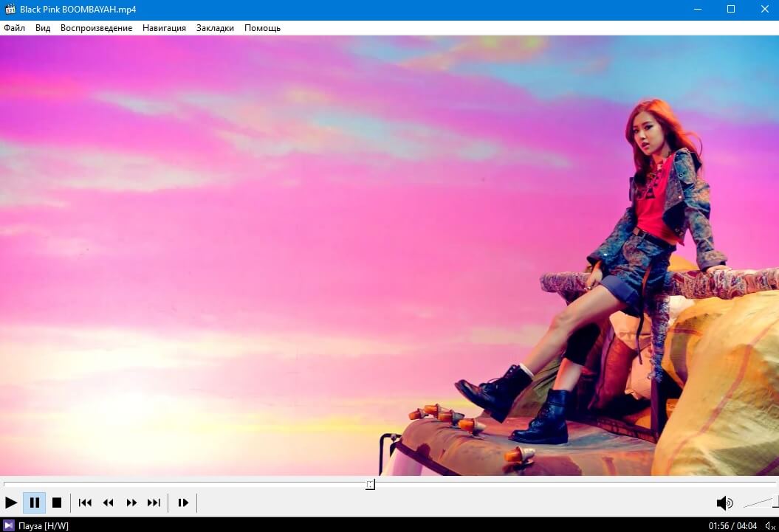Click the status bar player icon
779x532 pixels.
9,525
